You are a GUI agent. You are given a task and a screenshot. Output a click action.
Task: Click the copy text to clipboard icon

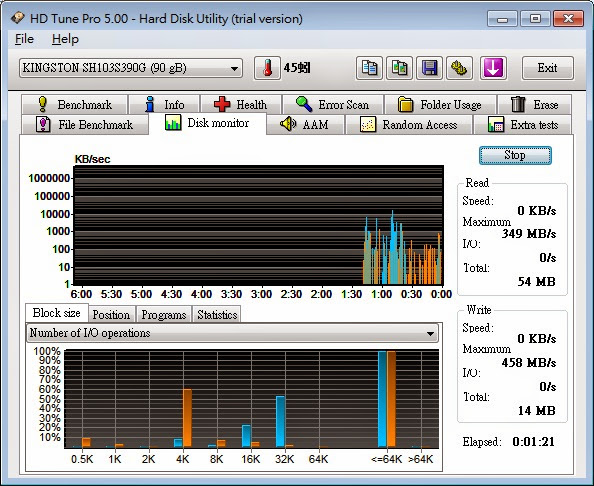pyautogui.click(x=369, y=68)
